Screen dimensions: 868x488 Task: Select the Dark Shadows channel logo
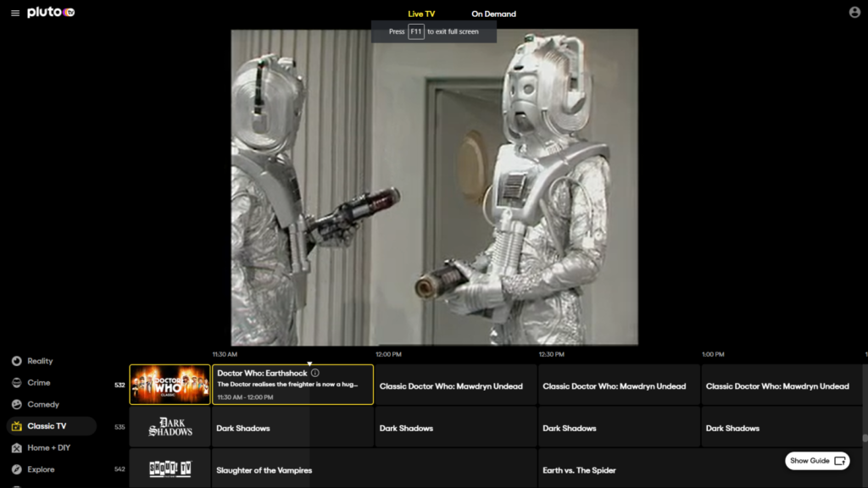coord(170,427)
